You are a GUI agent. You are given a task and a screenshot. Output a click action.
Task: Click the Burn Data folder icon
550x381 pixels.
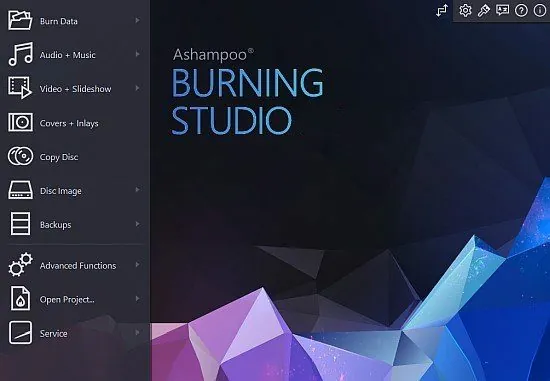20,20
